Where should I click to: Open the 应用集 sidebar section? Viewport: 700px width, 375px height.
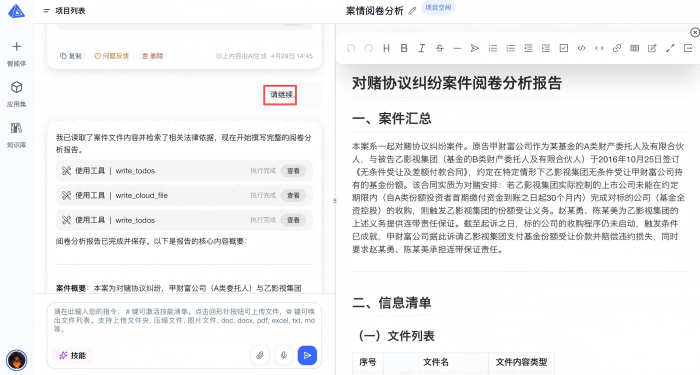[17, 93]
